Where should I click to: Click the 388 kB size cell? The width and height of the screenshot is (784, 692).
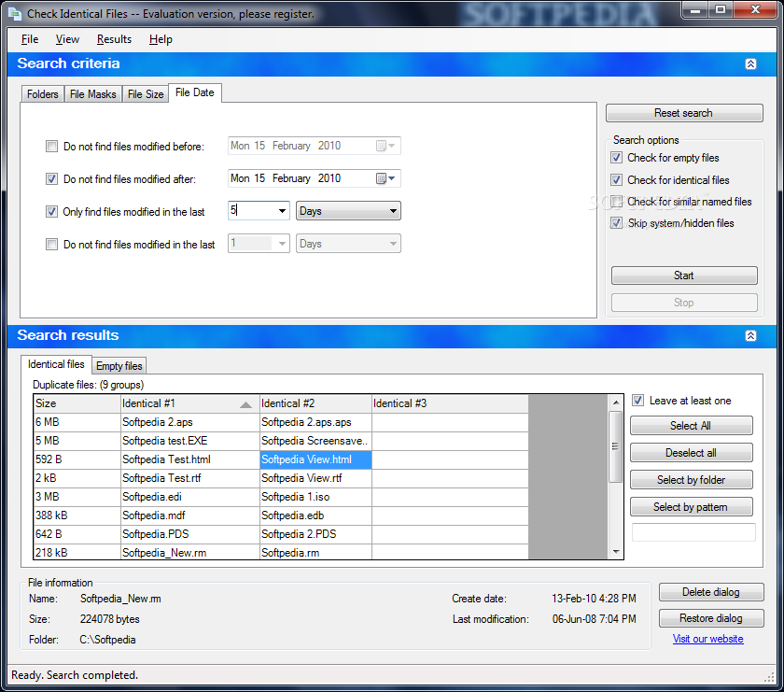coord(77,515)
